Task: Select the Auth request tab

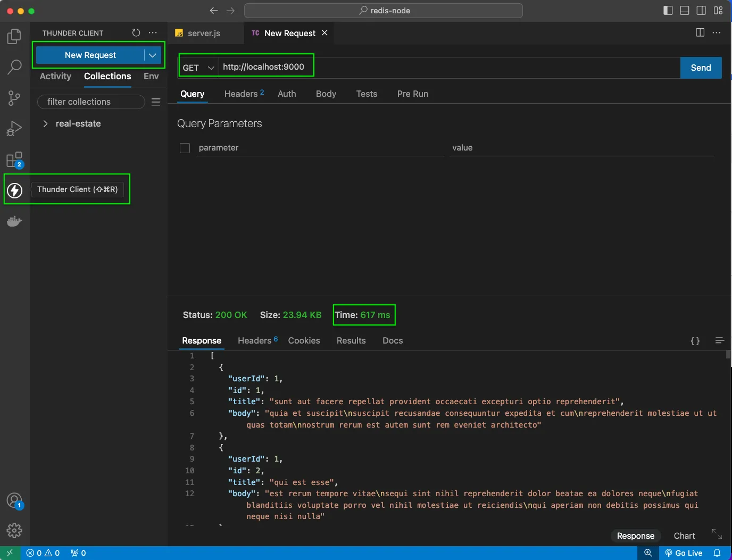Action: click(287, 94)
